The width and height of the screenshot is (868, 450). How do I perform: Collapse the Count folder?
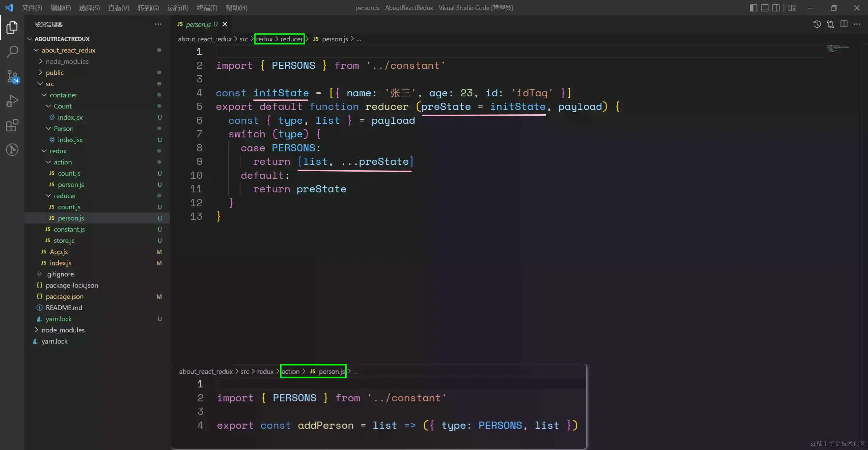coord(49,106)
